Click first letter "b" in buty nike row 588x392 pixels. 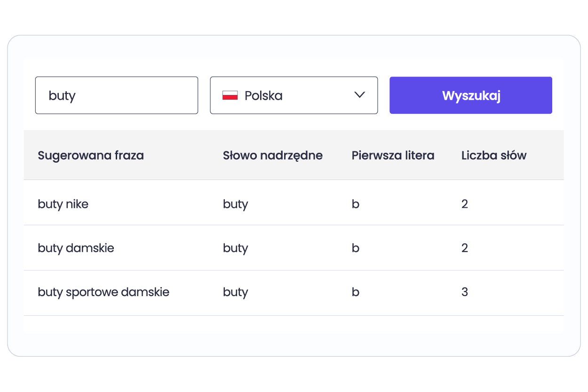[356, 204]
